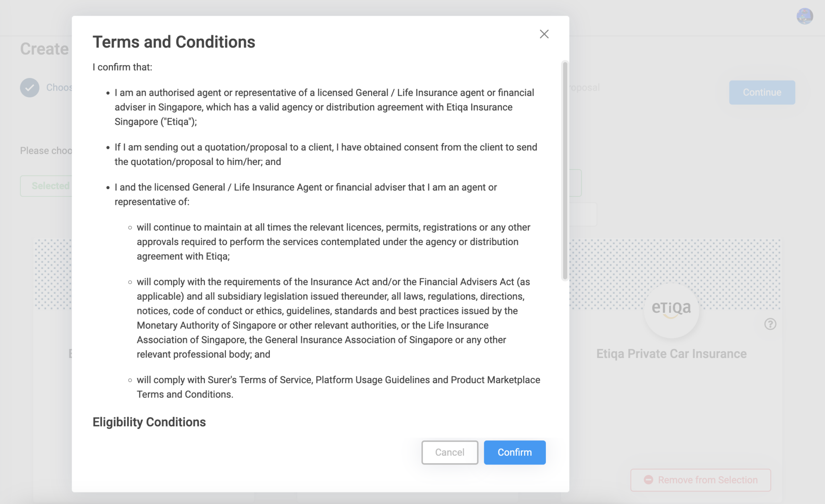Screen dimensions: 825x504
Task: Click the Confirm button
Action: (514, 452)
